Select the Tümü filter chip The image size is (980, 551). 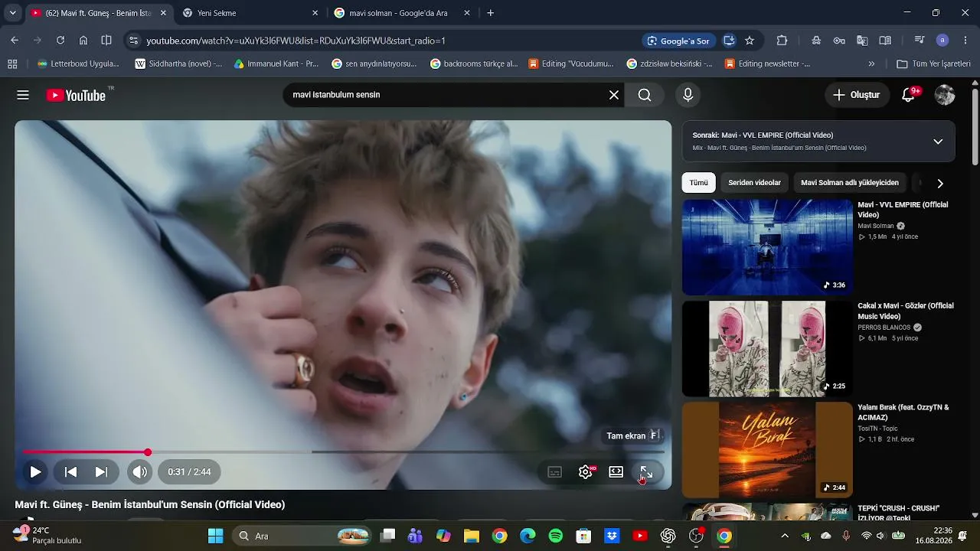(x=699, y=183)
